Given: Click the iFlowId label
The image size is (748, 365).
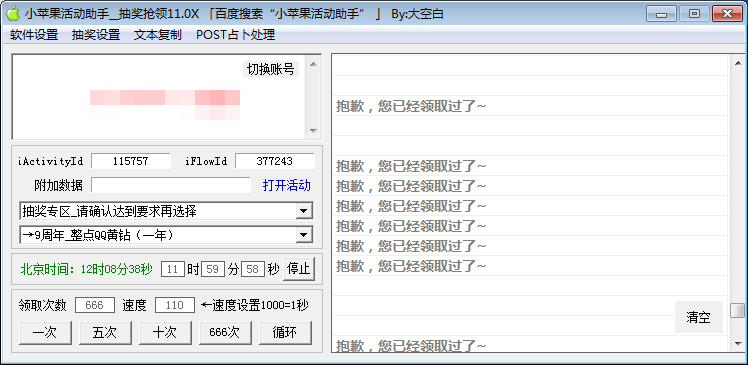Looking at the screenshot, I should click(x=206, y=161).
